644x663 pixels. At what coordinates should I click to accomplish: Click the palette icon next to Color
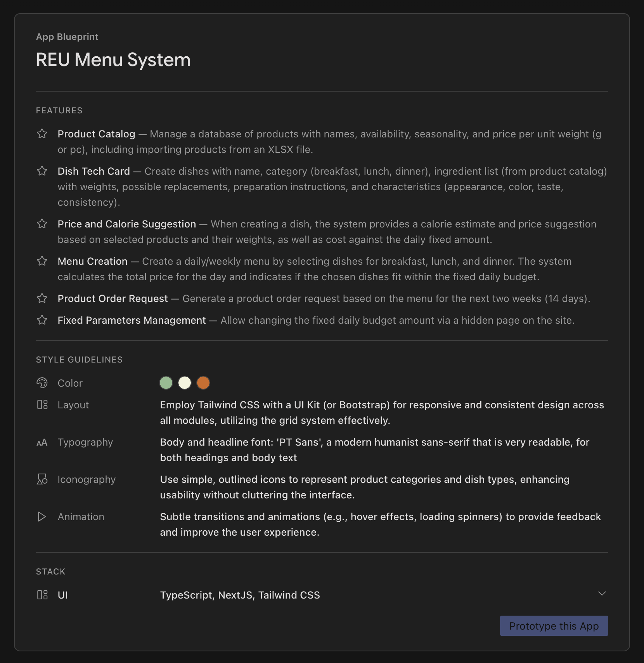click(42, 383)
